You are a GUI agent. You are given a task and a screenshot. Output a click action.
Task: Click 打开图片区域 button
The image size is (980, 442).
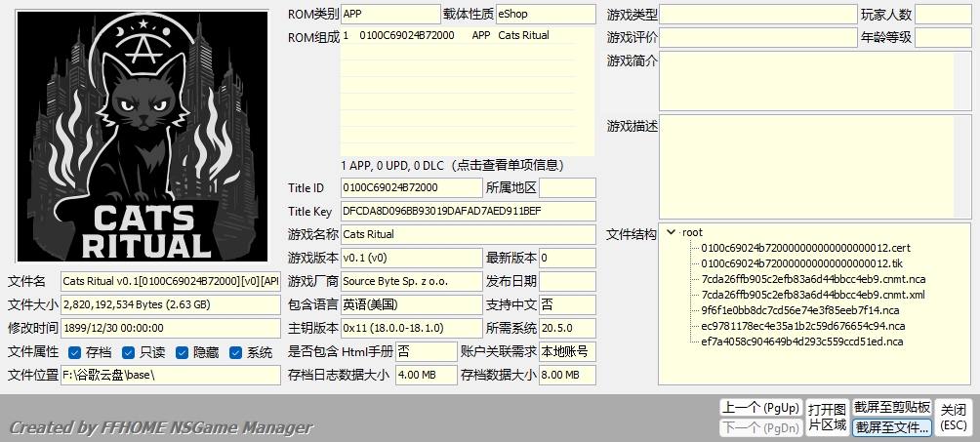click(x=827, y=417)
